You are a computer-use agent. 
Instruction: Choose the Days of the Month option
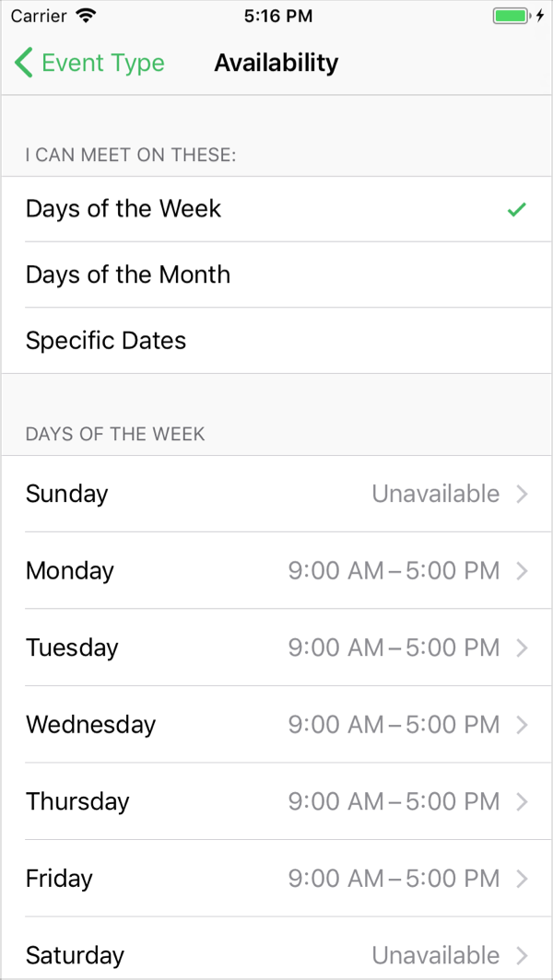(x=128, y=274)
